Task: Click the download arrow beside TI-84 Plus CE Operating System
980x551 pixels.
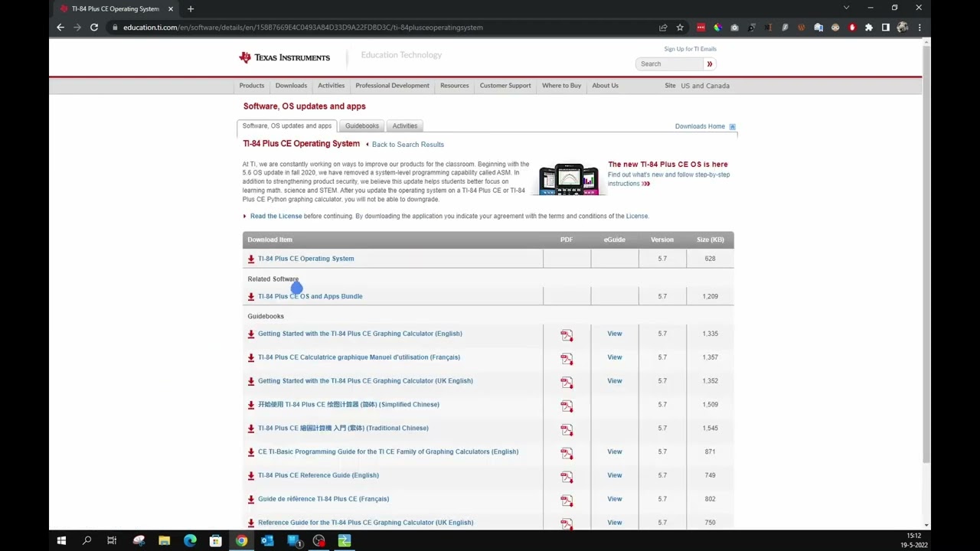Action: click(x=251, y=259)
